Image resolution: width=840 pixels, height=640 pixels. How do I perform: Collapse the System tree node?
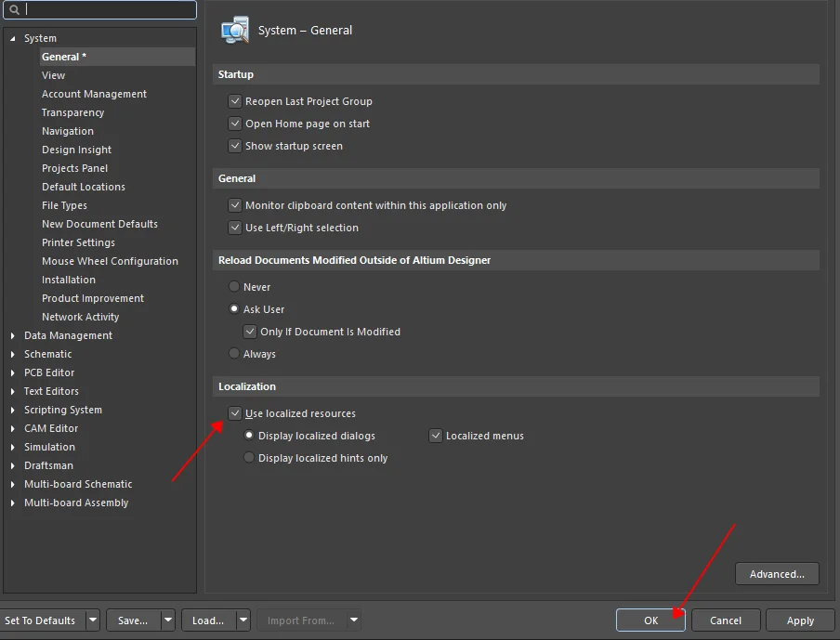13,38
